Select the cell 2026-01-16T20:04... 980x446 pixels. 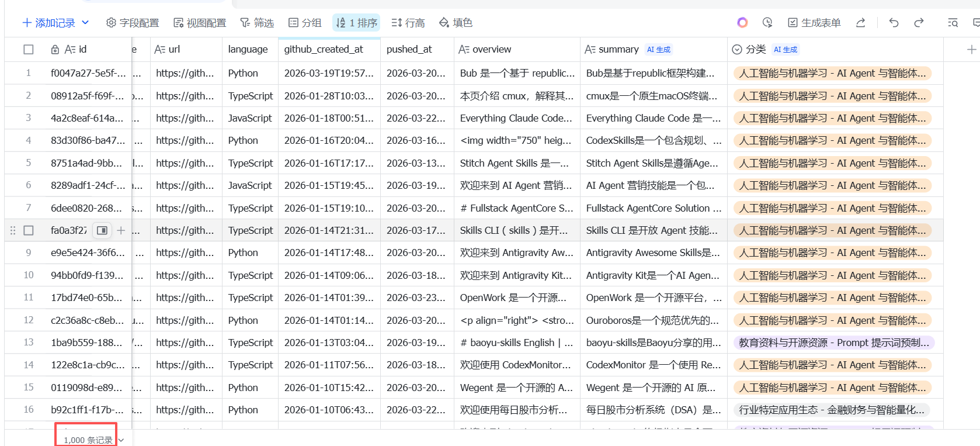(x=329, y=140)
